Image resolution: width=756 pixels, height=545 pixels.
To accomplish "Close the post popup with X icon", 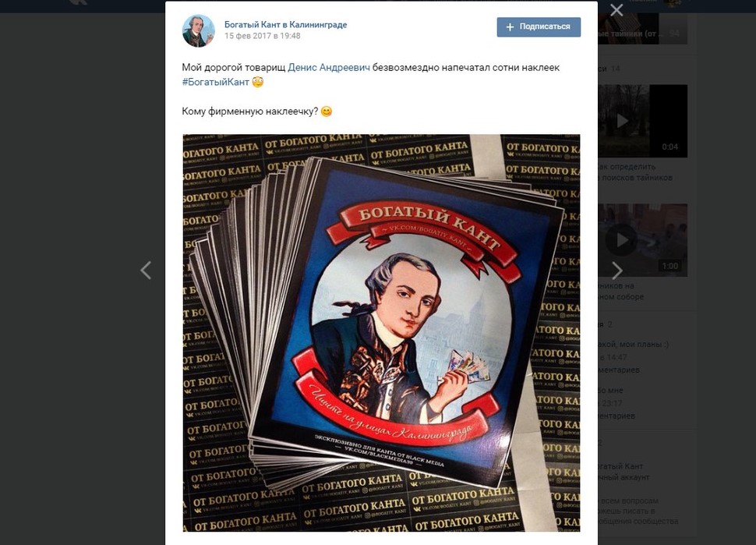I will (616, 10).
